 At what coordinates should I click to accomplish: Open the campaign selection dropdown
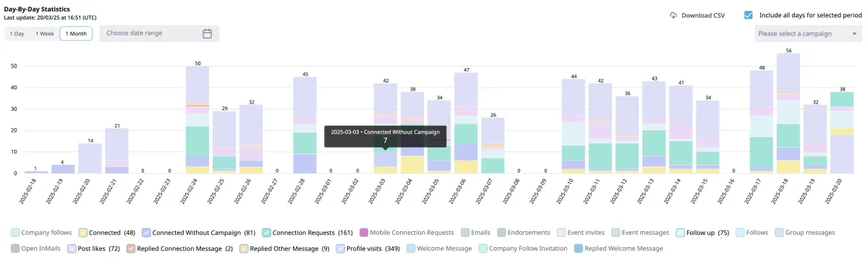click(x=807, y=33)
